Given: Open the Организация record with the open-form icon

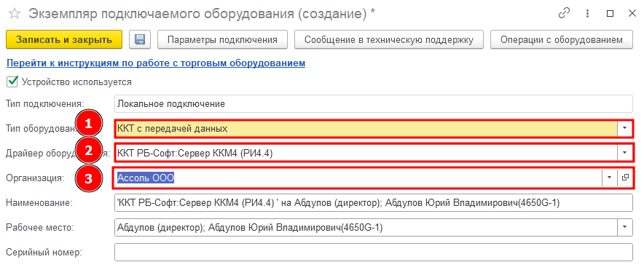Looking at the screenshot, I should click(625, 178).
